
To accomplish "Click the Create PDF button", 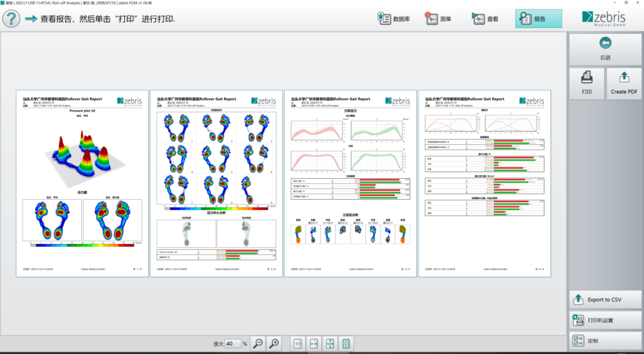I will tap(624, 83).
